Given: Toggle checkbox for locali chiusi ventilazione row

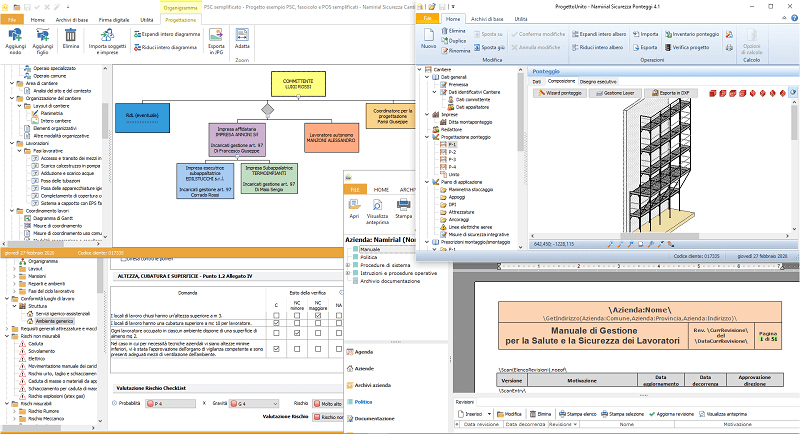Looking at the screenshot, I should tap(277, 349).
